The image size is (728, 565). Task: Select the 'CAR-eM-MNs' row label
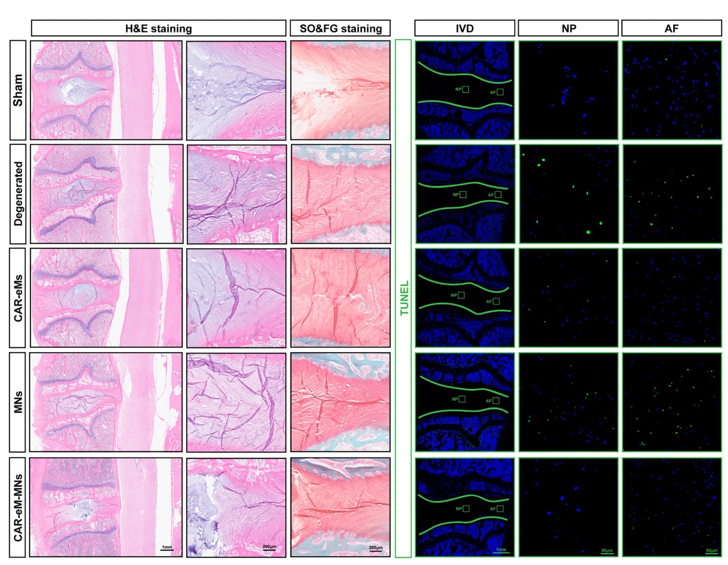pyautogui.click(x=18, y=507)
